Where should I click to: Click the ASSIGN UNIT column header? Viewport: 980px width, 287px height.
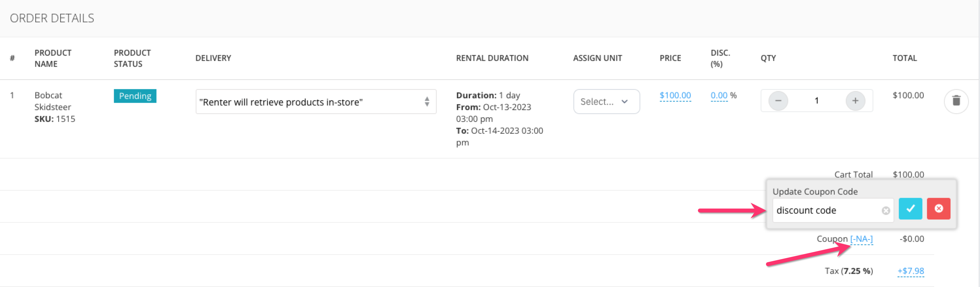tap(597, 58)
